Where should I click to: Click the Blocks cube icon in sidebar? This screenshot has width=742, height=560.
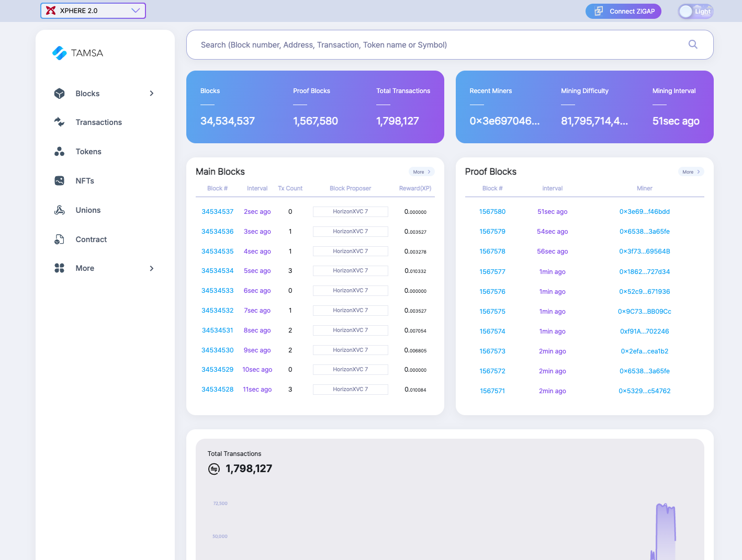tap(60, 94)
